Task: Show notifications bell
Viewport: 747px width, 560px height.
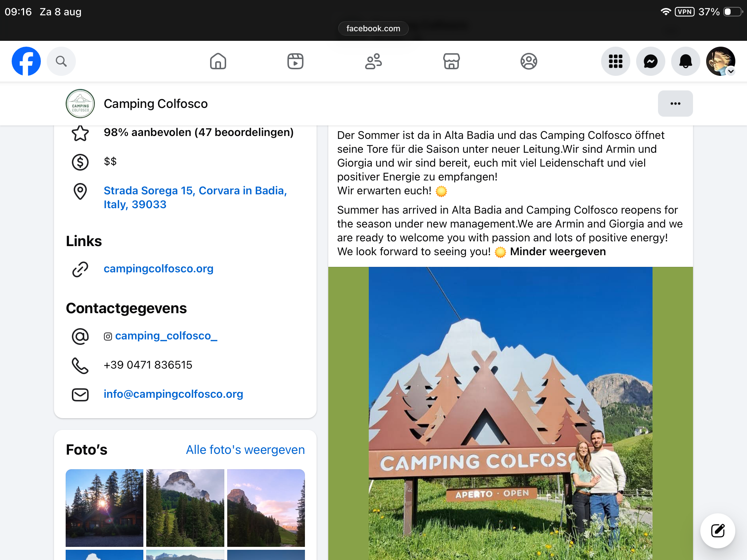Action: point(686,61)
